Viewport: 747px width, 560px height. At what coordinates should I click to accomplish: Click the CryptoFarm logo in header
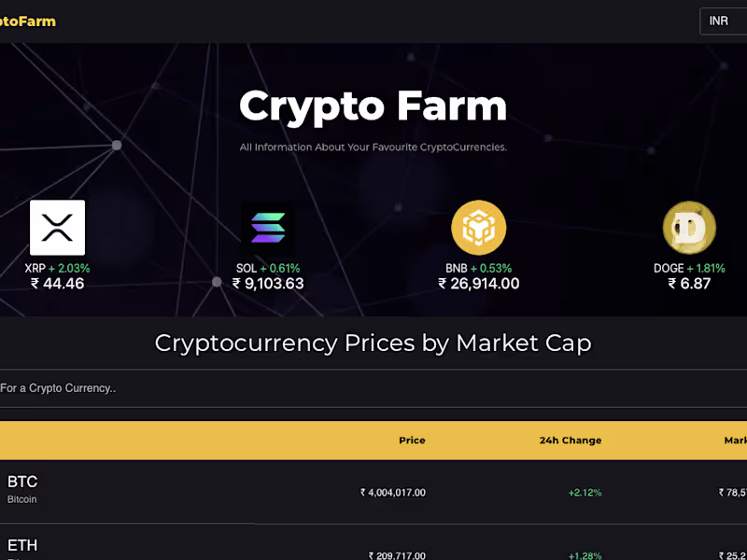[28, 21]
